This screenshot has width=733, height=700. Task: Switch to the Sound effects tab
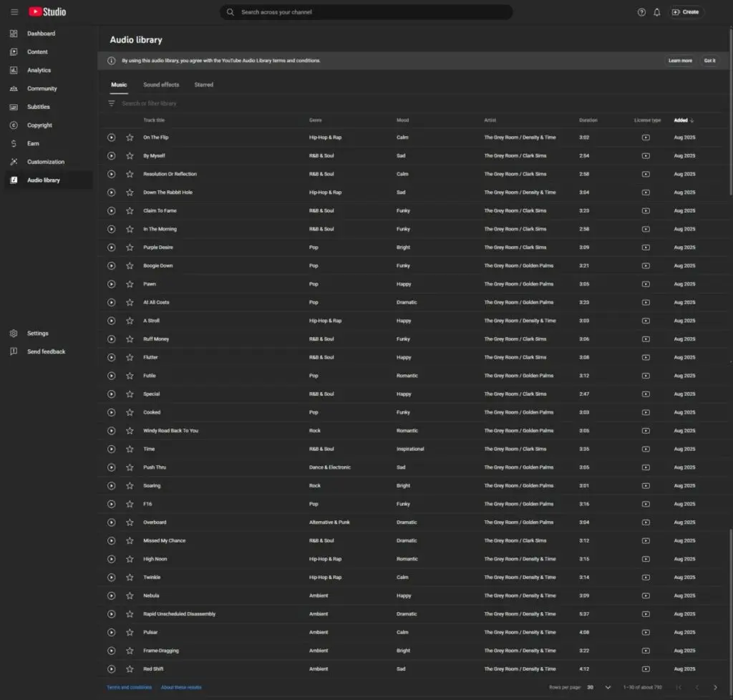click(x=161, y=84)
